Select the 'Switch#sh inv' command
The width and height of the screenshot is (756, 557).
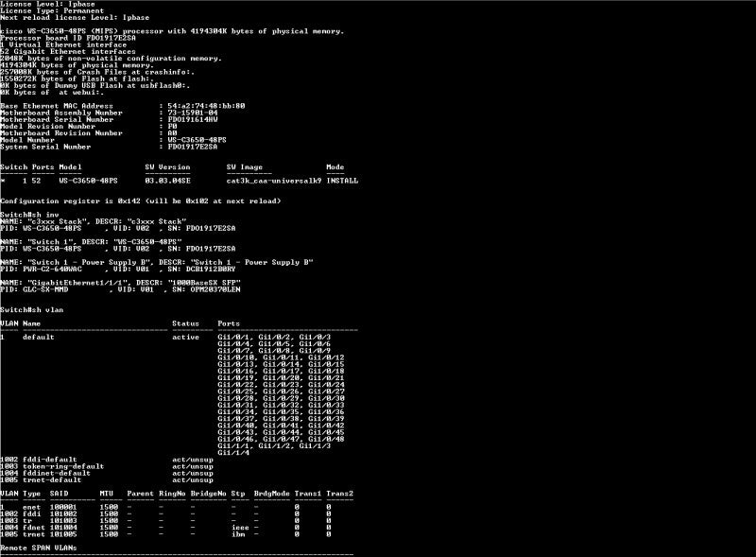(x=29, y=215)
